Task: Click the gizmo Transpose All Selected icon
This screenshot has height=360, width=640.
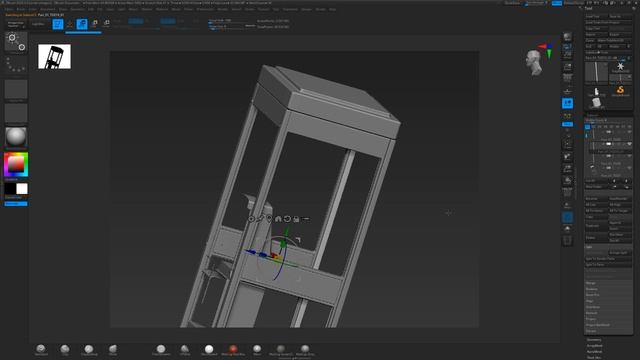Action: [x=306, y=219]
